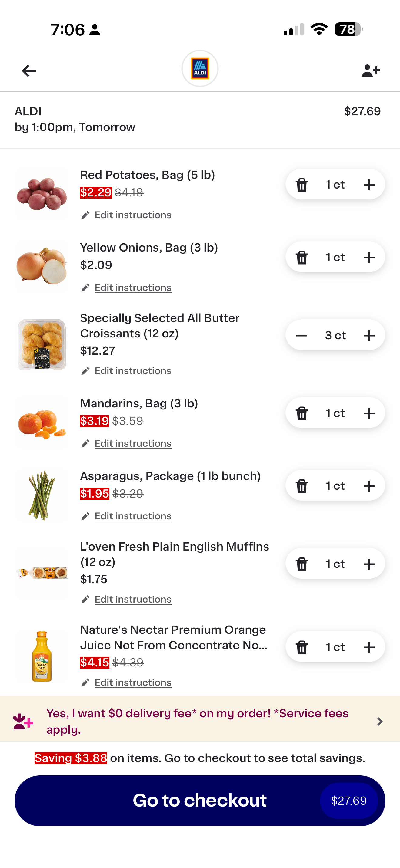The height and width of the screenshot is (868, 400).
Task: View the Orange Juice product image
Action: [42, 656]
